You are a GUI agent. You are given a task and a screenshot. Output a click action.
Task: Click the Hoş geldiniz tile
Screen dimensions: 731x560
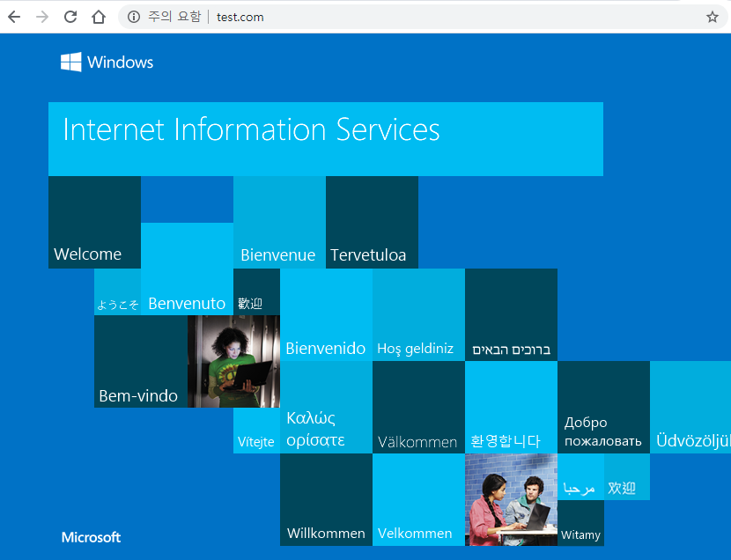tap(418, 314)
